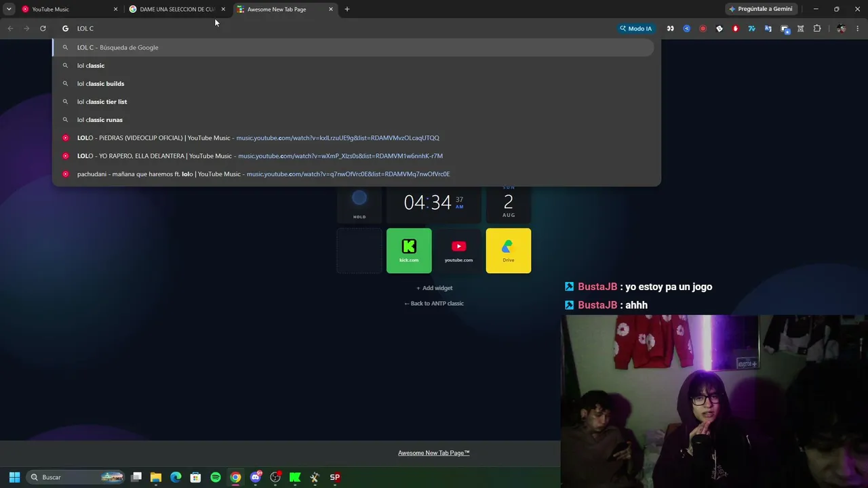Viewport: 868px width, 488px height.
Task: Click the black-and-white tag extension icon
Action: 719,28
